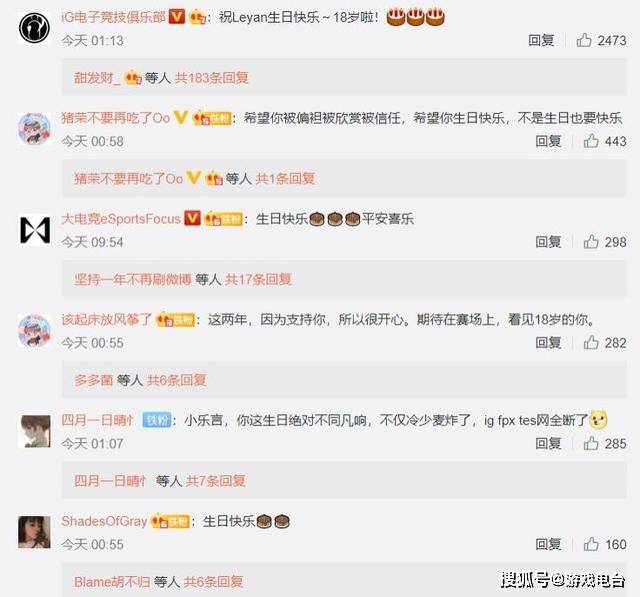Screen dimensions: 640x597
Task: Open the 大电竞eSportsFocus avatar logo
Action: pos(35,230)
